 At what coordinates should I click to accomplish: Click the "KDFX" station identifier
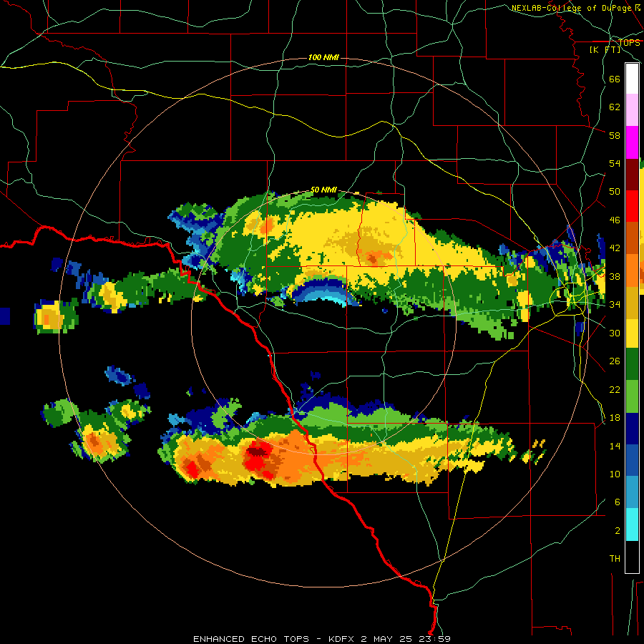(x=343, y=639)
